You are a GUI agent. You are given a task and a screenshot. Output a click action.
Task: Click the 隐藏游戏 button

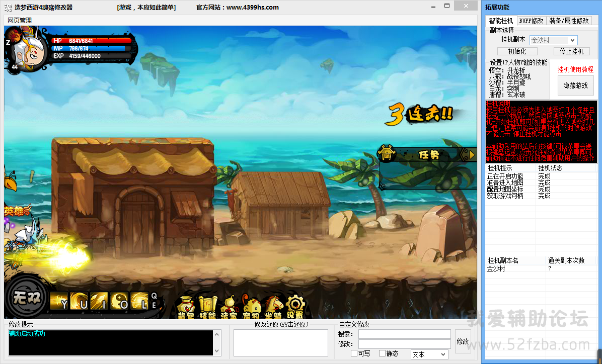575,85
